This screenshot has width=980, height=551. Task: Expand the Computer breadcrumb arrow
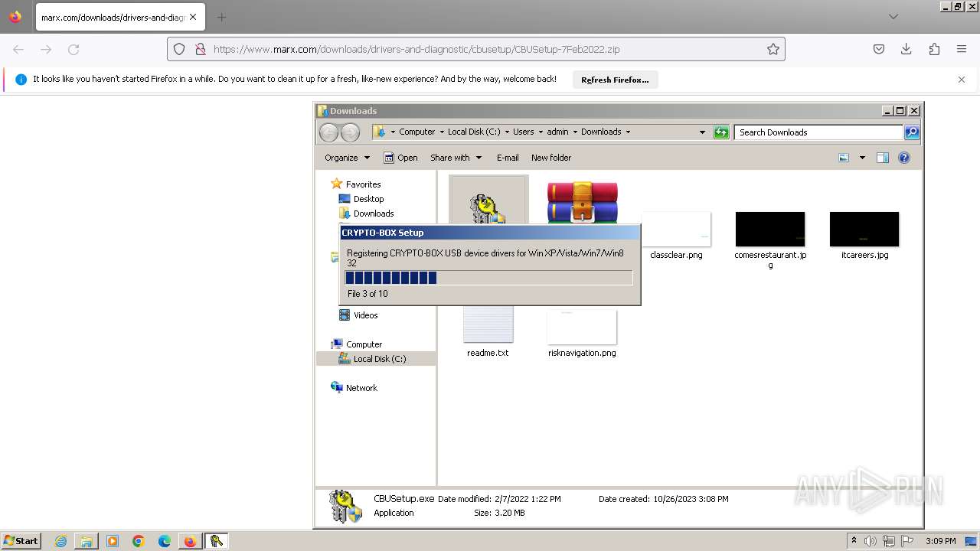pyautogui.click(x=443, y=132)
